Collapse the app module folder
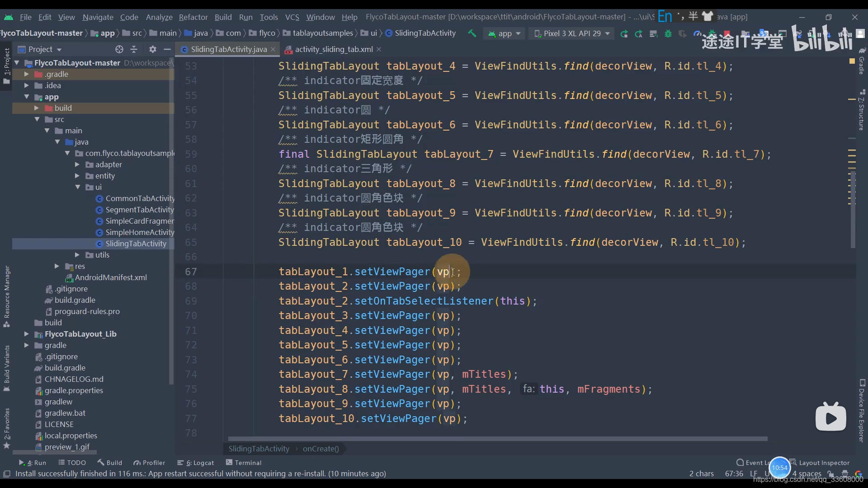This screenshot has height=488, width=868. click(26, 97)
